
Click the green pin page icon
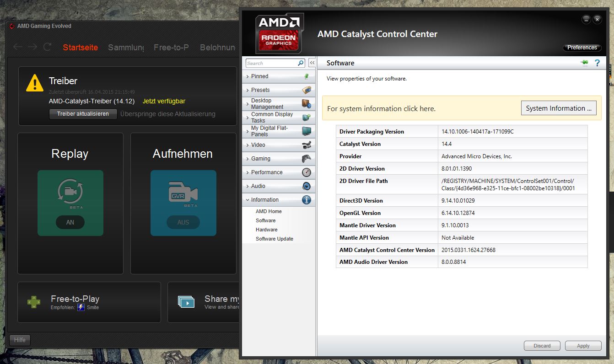click(584, 63)
